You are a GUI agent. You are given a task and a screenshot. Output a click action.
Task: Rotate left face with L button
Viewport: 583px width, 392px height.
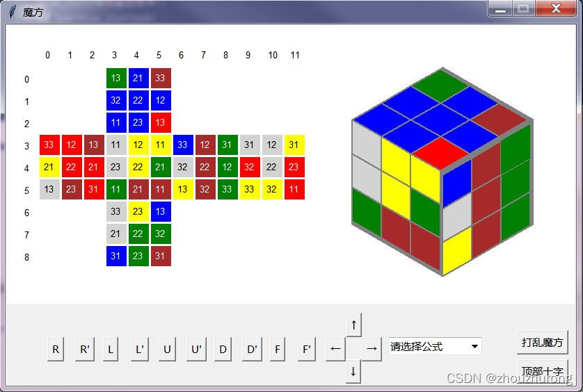click(111, 349)
